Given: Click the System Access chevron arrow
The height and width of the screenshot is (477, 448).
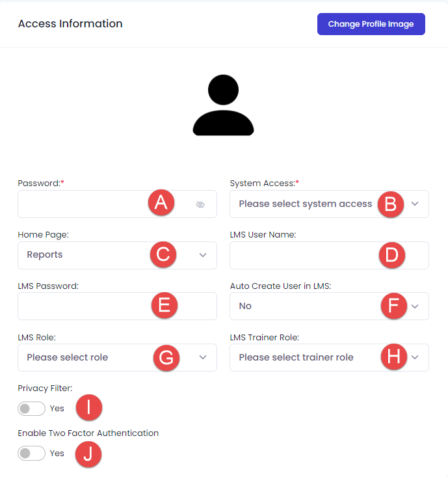Looking at the screenshot, I should click(x=415, y=204).
